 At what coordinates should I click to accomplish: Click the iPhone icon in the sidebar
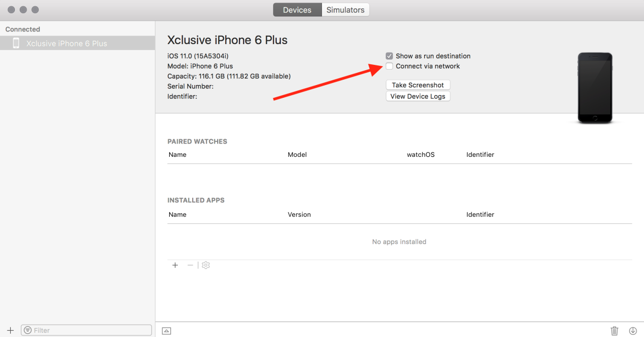(x=16, y=43)
